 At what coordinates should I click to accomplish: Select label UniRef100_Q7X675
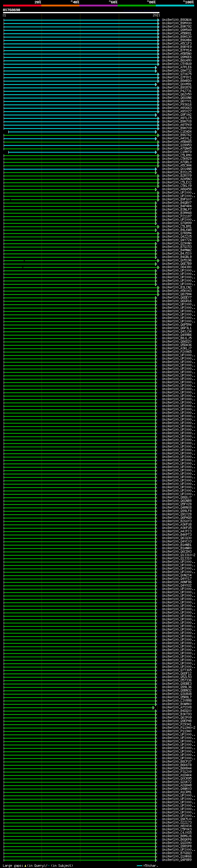point(177,74)
